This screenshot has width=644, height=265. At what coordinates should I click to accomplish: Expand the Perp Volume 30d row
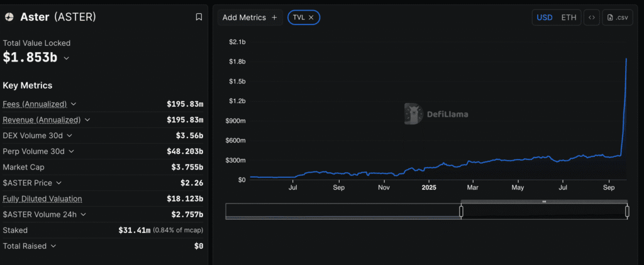tap(71, 151)
